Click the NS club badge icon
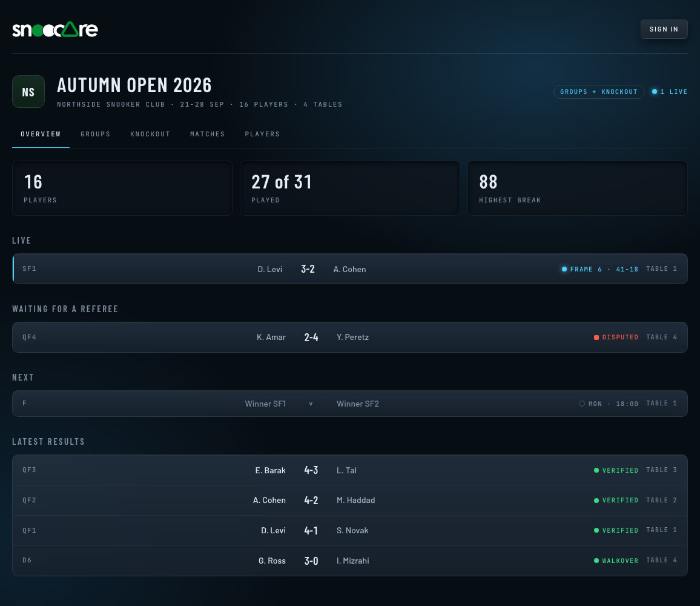Viewport: 700px width, 606px height. tap(28, 92)
